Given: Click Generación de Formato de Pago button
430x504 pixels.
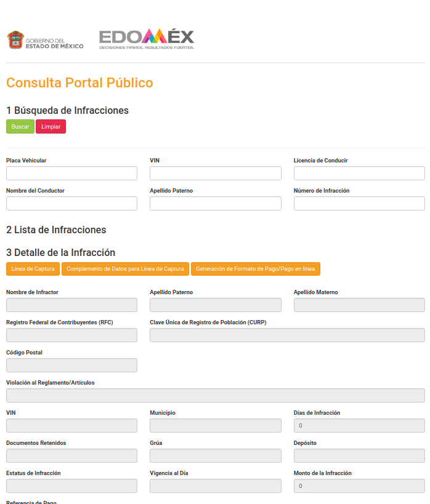Looking at the screenshot, I should pyautogui.click(x=255, y=269).
